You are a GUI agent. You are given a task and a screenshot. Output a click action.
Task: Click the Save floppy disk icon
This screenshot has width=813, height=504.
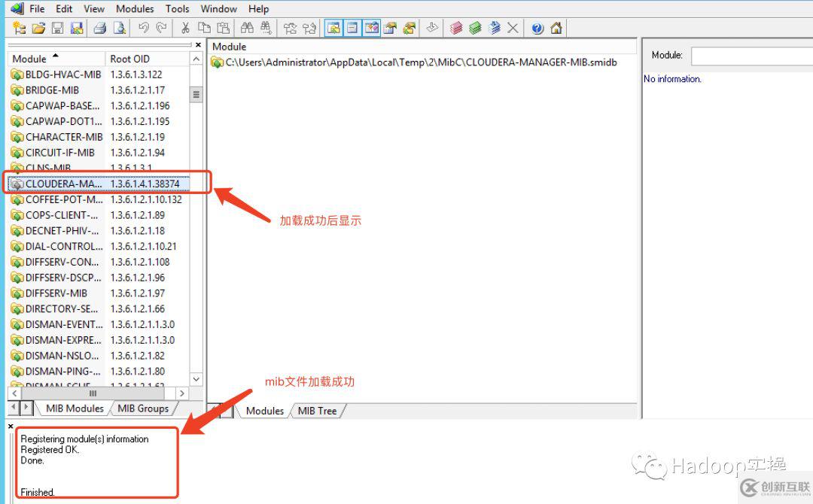(57, 28)
